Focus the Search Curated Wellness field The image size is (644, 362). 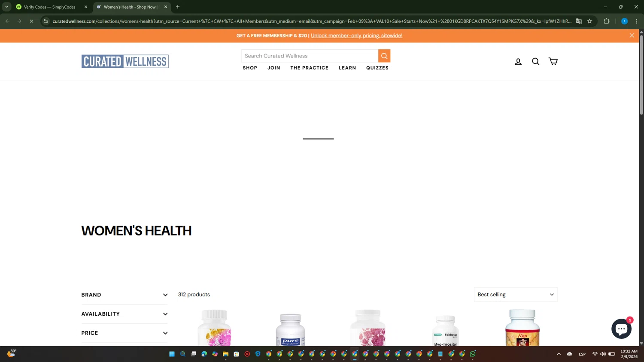pos(310,56)
